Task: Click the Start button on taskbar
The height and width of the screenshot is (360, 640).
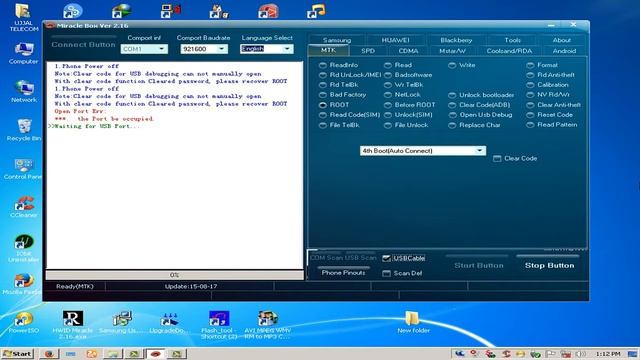Action: pyautogui.click(x=17, y=353)
